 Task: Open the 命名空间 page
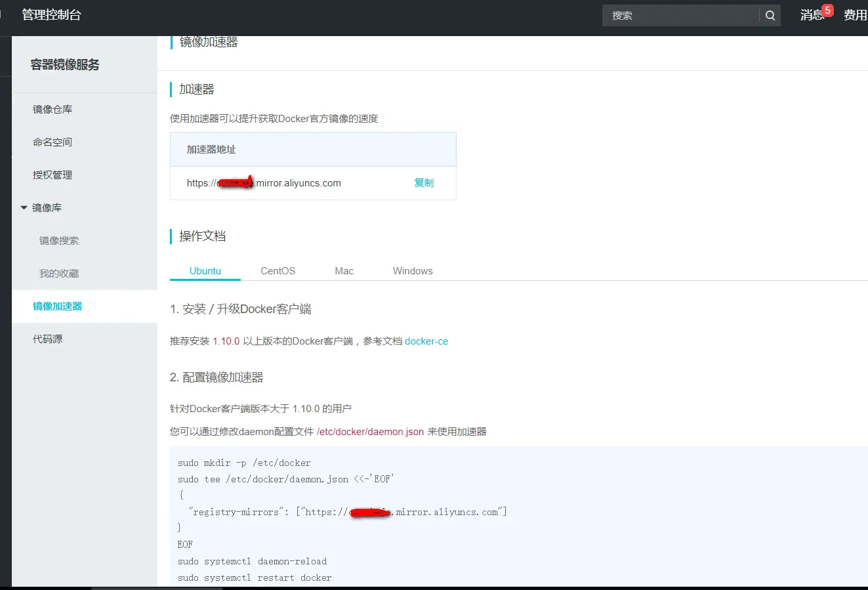pyautogui.click(x=52, y=142)
